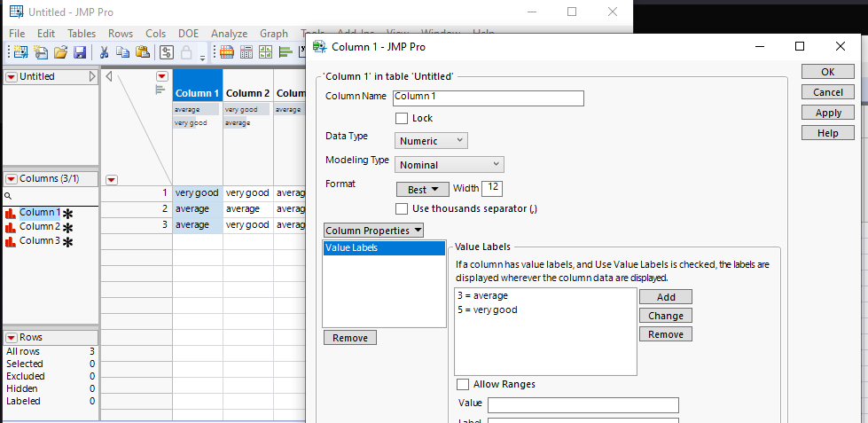Image resolution: width=868 pixels, height=423 pixels.
Task: Open the red triangle menu for Untitled table
Action: tap(11, 77)
